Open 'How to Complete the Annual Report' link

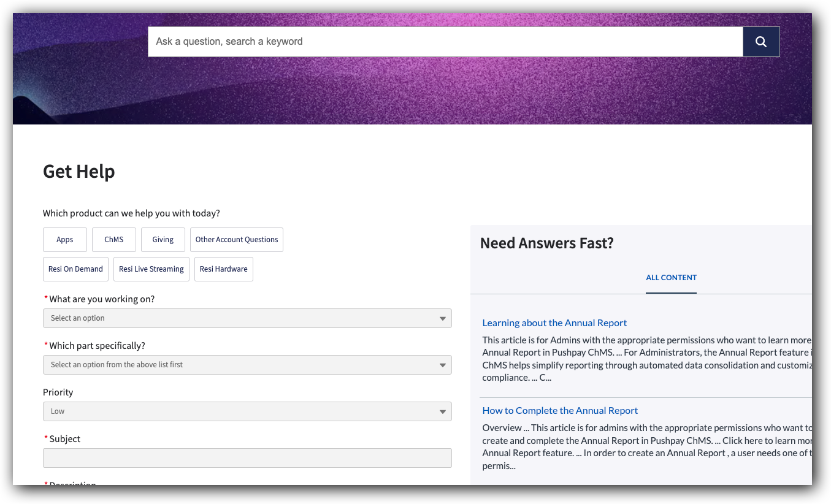(x=560, y=411)
